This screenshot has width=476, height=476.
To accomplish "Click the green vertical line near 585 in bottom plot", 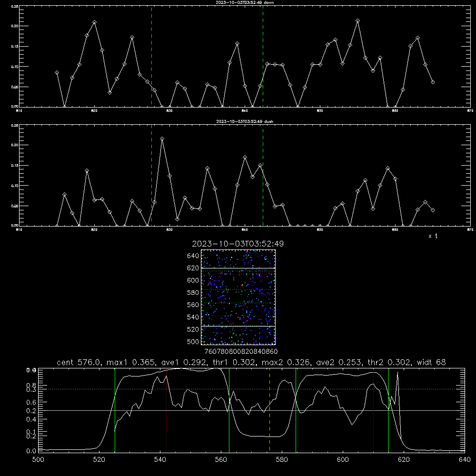I will tap(296, 410).
